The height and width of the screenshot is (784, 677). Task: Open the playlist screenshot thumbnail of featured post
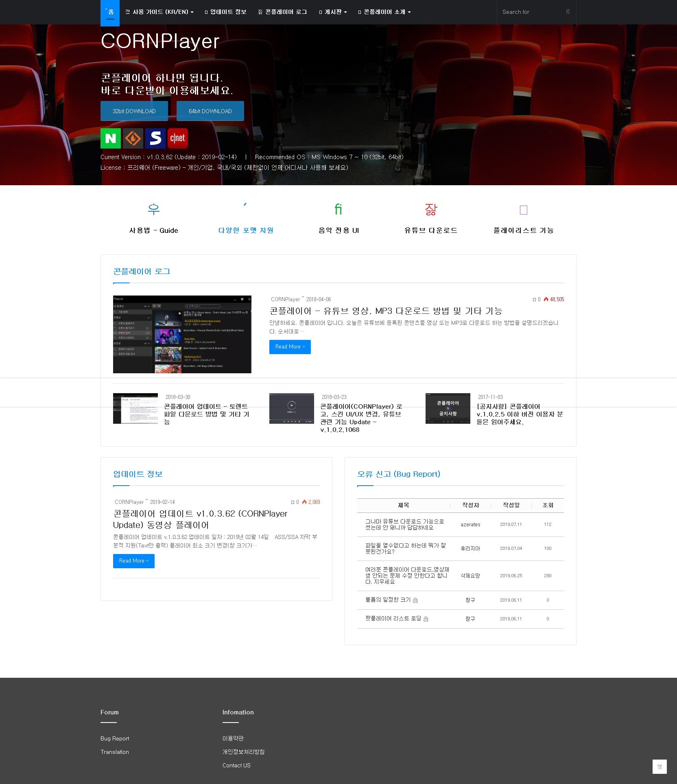182,334
